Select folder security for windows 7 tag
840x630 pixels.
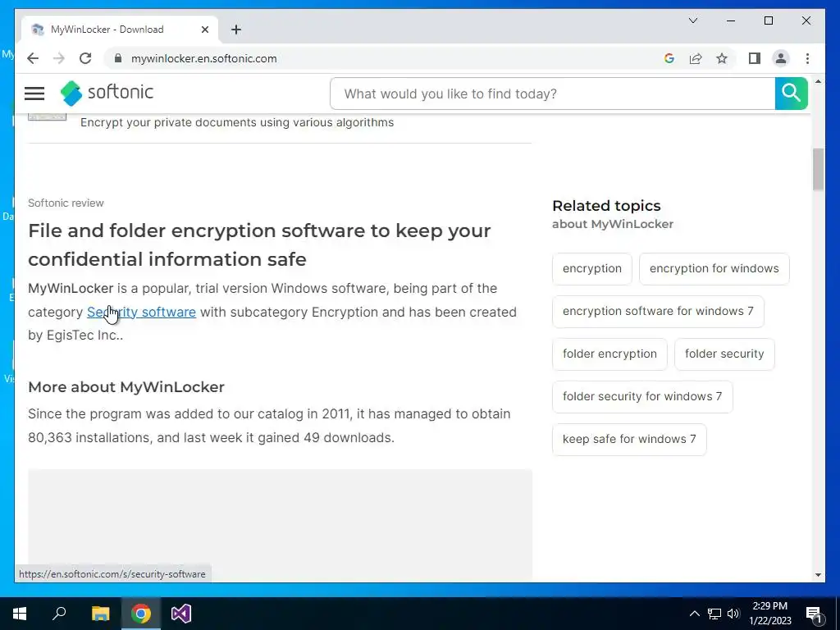[642, 396]
